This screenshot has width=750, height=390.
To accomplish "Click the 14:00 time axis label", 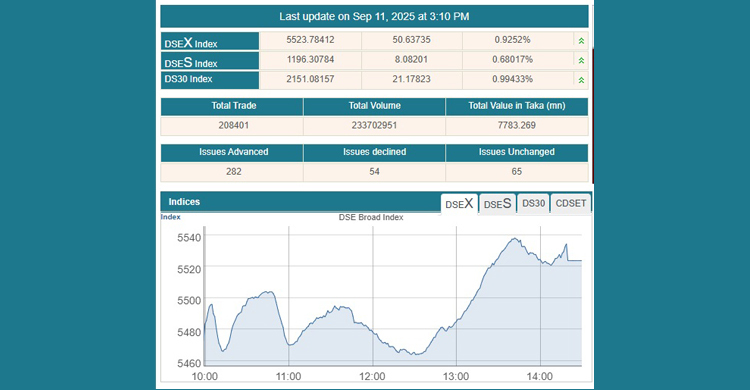I will 540,377.
